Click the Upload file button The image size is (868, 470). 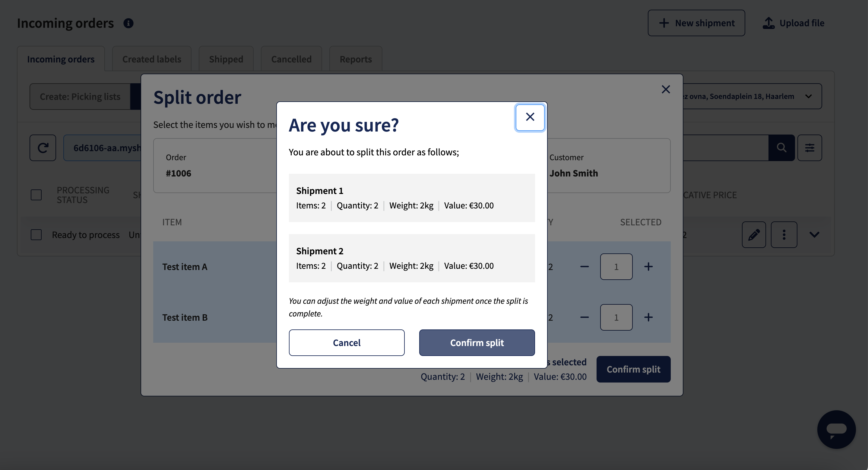click(x=794, y=23)
